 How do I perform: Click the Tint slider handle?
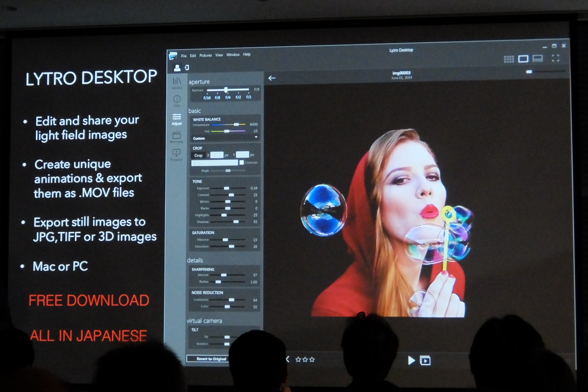tap(226, 131)
